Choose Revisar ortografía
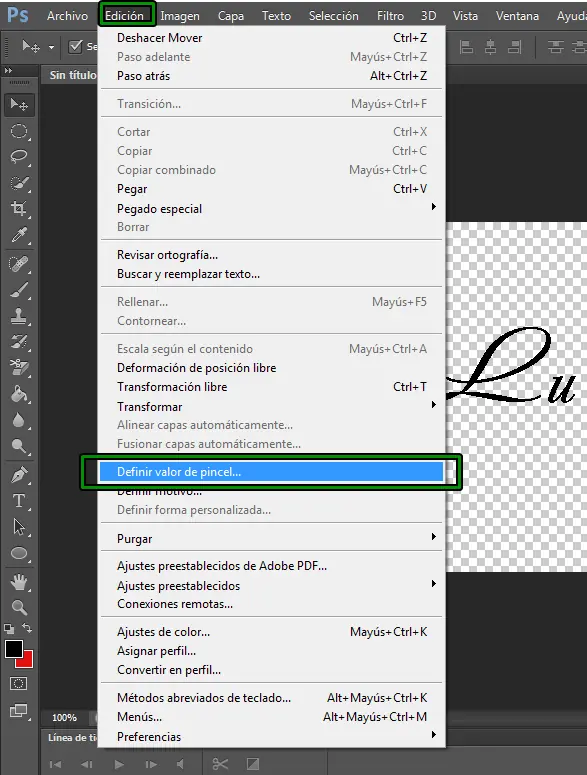 pos(271,255)
